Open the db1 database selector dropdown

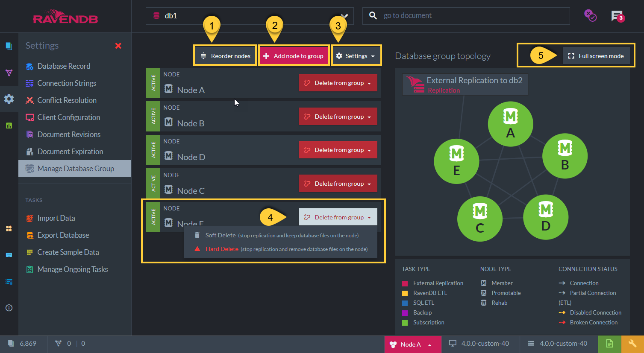pos(250,16)
